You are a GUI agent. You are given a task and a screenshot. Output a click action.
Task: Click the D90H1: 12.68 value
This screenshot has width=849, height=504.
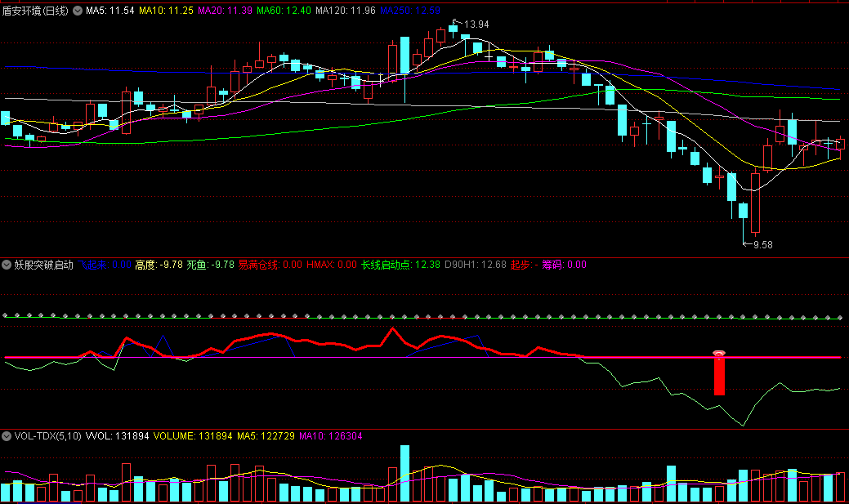[x=476, y=265]
